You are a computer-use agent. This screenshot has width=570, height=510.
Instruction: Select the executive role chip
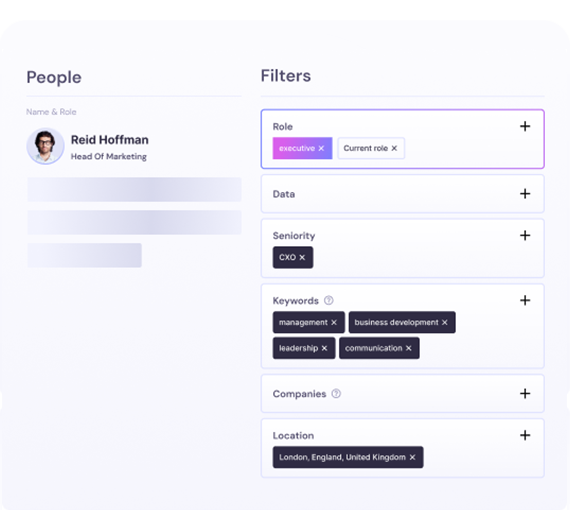(x=297, y=148)
